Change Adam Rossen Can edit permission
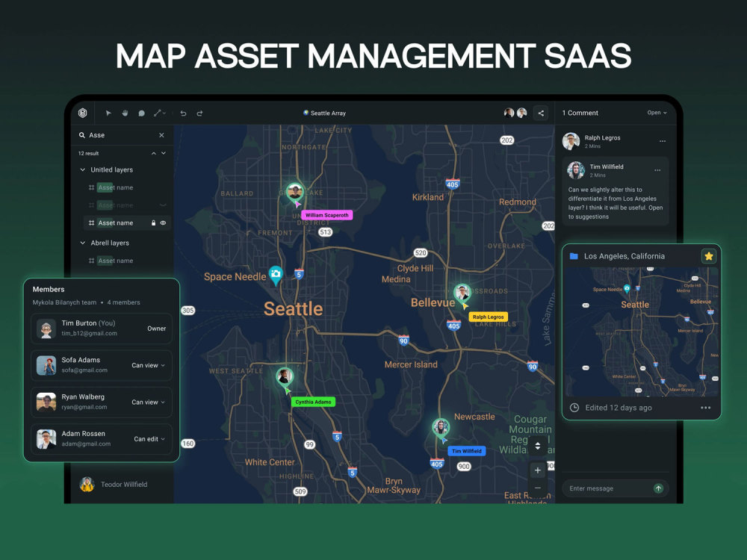Viewport: 747px width, 560px height. click(x=149, y=439)
